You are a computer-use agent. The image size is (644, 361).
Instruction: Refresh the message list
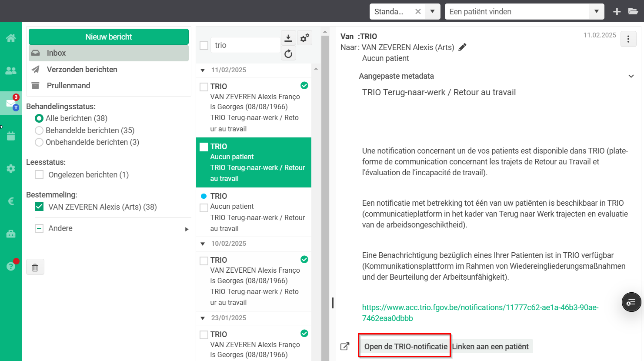(288, 54)
